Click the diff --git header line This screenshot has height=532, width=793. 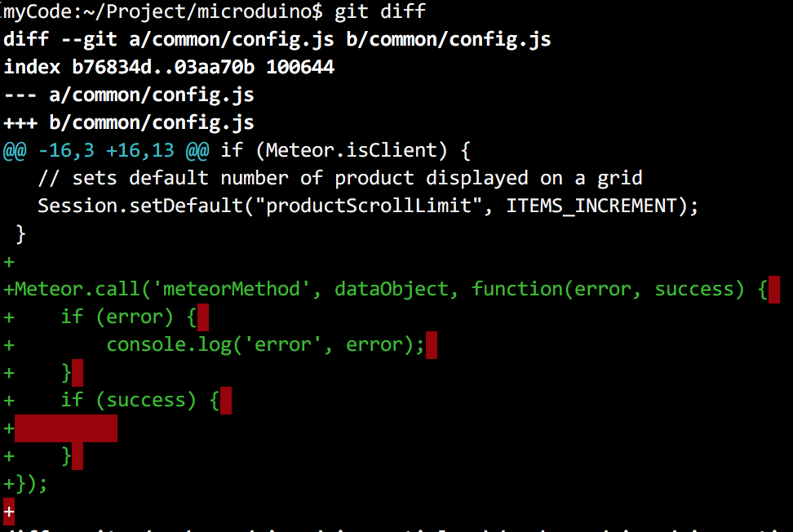coord(277,39)
